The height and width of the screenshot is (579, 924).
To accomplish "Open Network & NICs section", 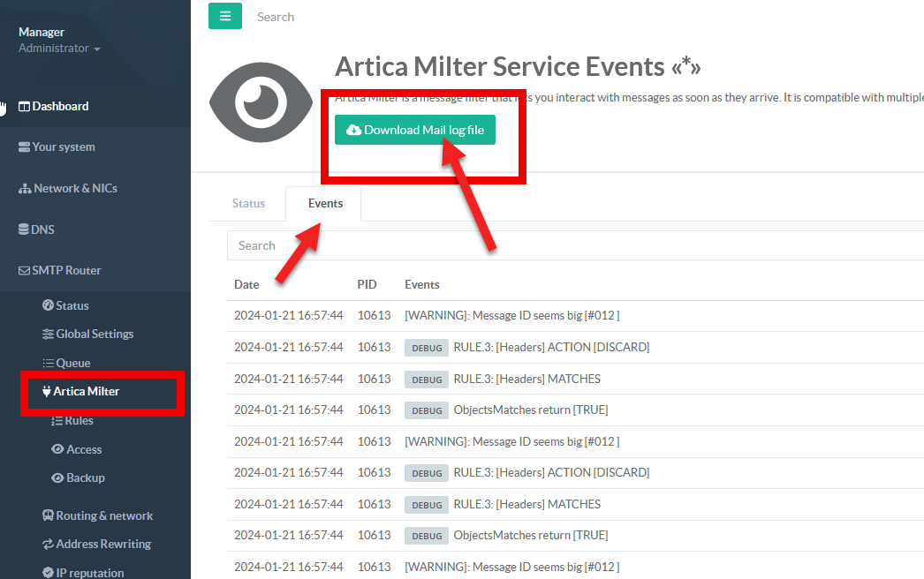I will 74,188.
